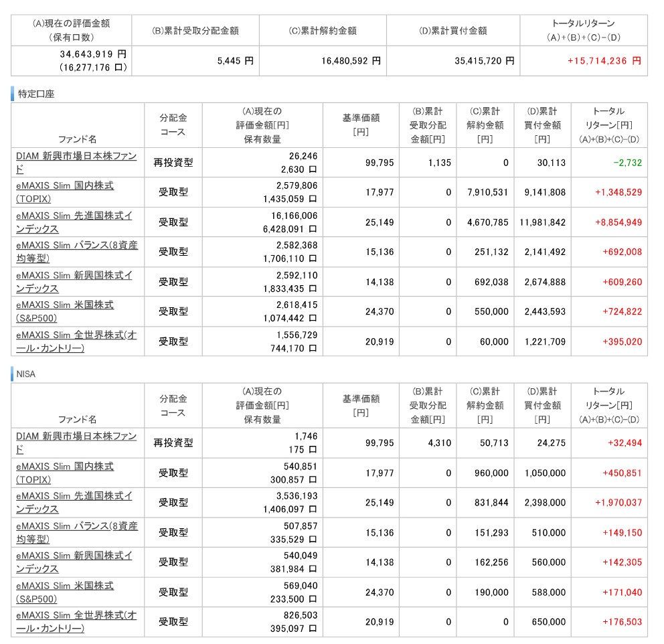Click the purchase amount 30,113
The width and height of the screenshot is (664, 644).
(x=552, y=163)
